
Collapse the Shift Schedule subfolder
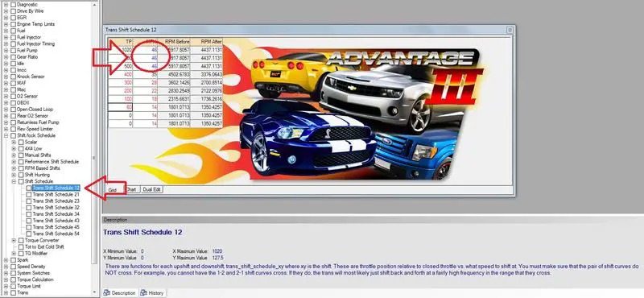click(x=14, y=181)
